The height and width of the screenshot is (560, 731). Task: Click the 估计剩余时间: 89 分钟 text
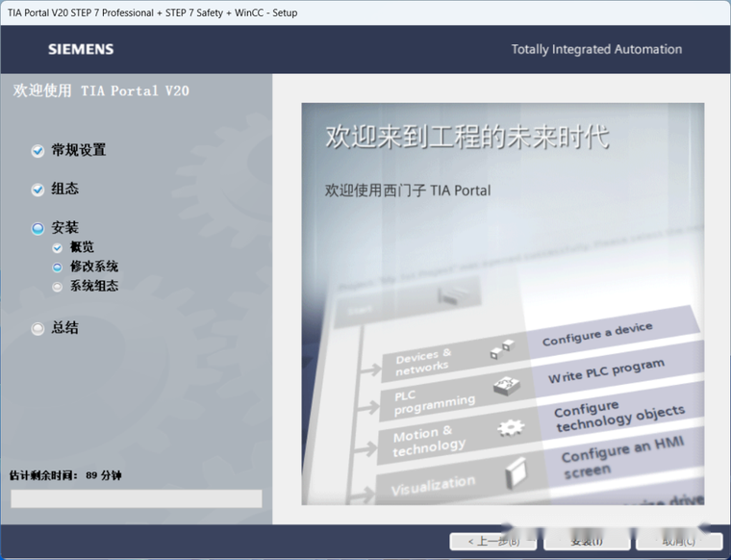click(65, 475)
